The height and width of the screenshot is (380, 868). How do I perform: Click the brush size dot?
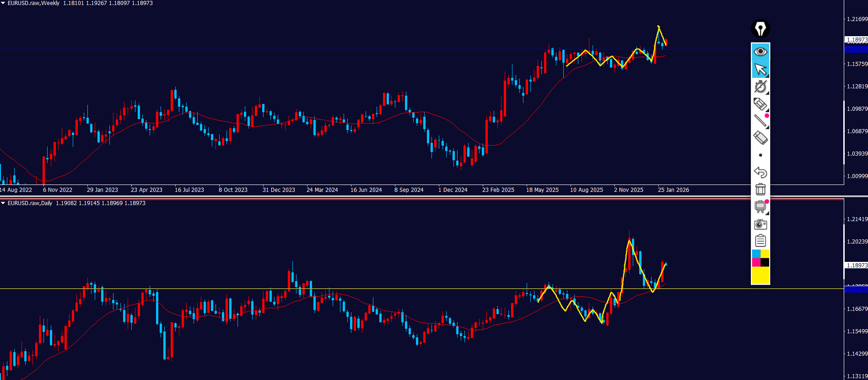click(760, 155)
